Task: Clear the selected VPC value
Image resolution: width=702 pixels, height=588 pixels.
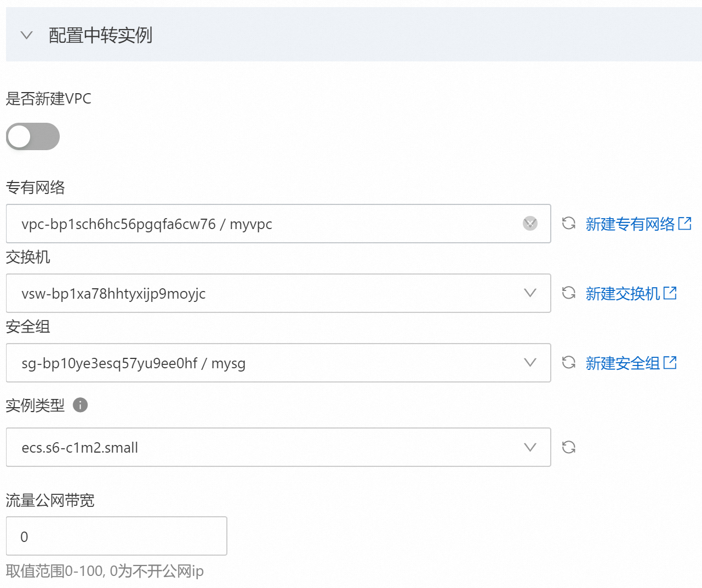Action: [x=530, y=224]
